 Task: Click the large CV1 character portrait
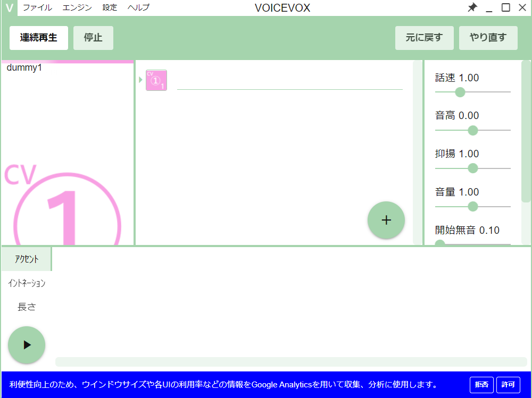coord(64,202)
